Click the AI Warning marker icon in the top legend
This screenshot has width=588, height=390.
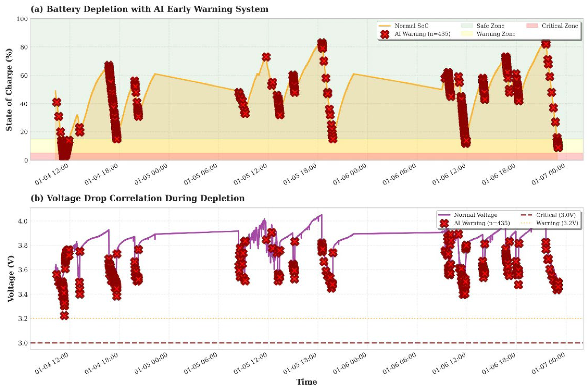[385, 34]
